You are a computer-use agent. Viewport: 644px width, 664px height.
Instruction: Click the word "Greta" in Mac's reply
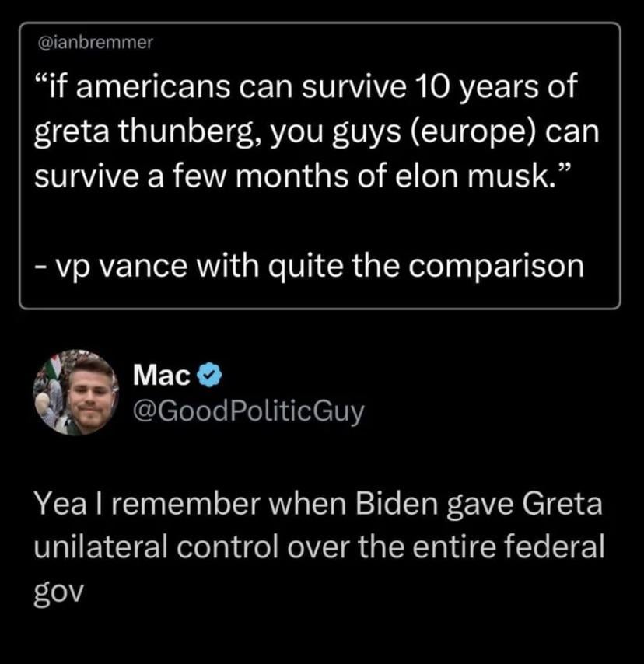click(564, 504)
